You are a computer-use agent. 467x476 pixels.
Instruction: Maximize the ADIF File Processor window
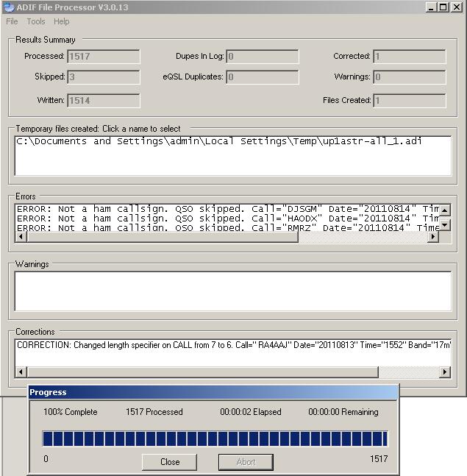[x=443, y=7]
